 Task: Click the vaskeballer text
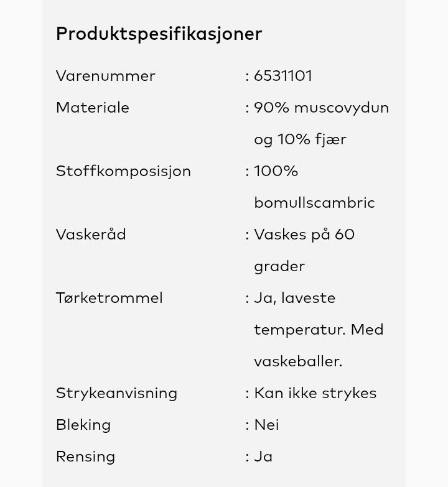(x=298, y=361)
